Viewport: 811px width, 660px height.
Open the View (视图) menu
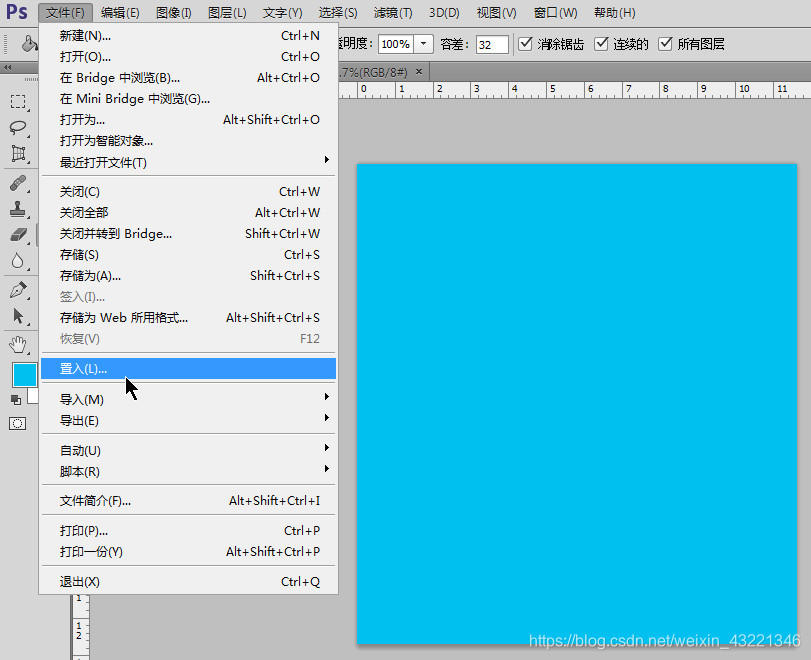click(x=497, y=12)
